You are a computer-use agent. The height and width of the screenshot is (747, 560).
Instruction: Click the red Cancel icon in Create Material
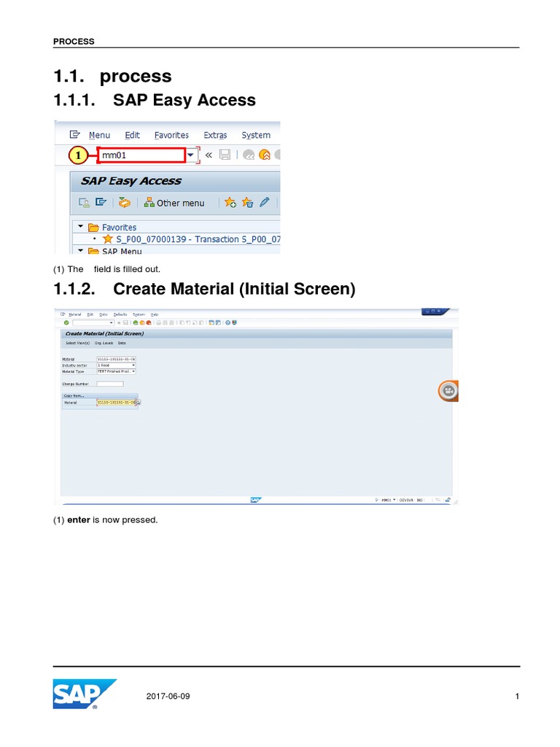(x=149, y=322)
